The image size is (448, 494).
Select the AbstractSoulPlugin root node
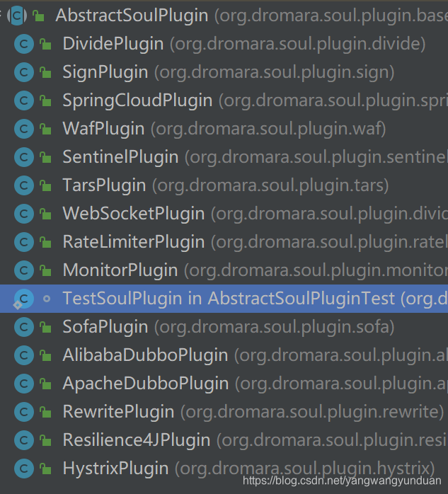point(132,16)
